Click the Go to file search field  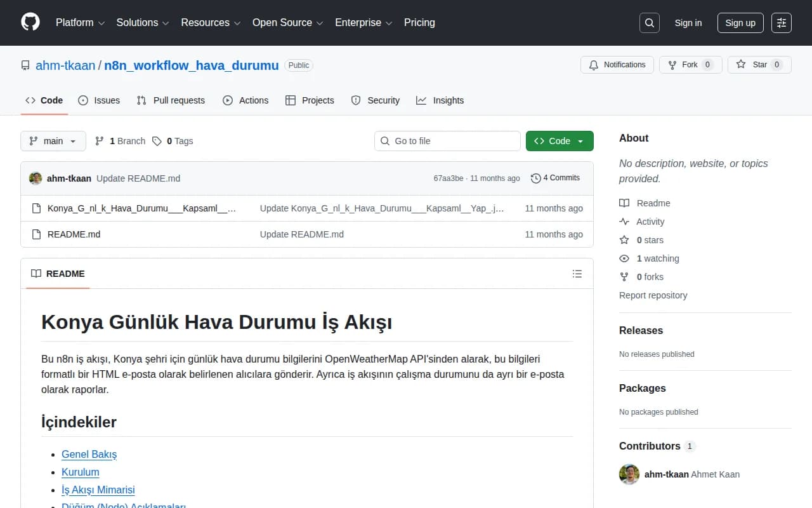point(447,140)
